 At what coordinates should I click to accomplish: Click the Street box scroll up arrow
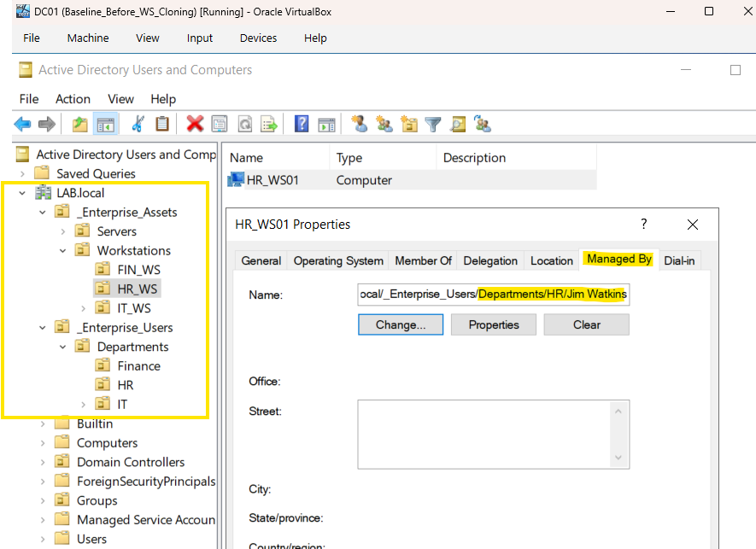tap(618, 412)
